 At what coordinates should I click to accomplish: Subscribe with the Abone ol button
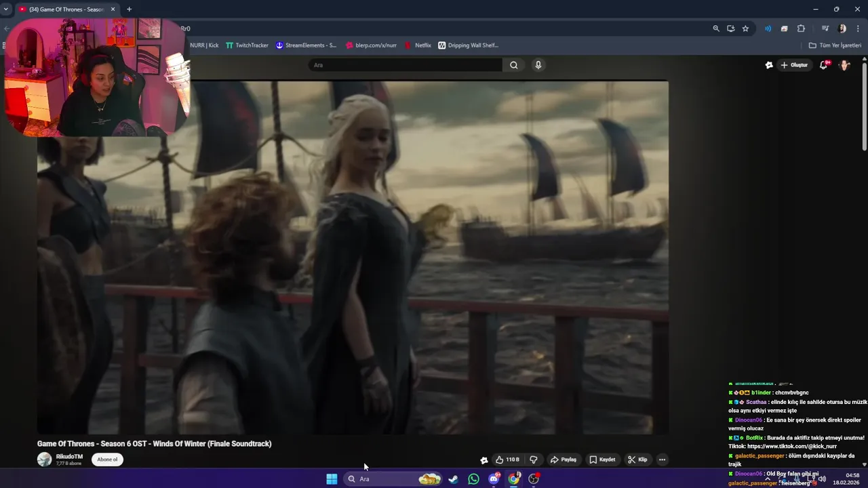click(107, 460)
